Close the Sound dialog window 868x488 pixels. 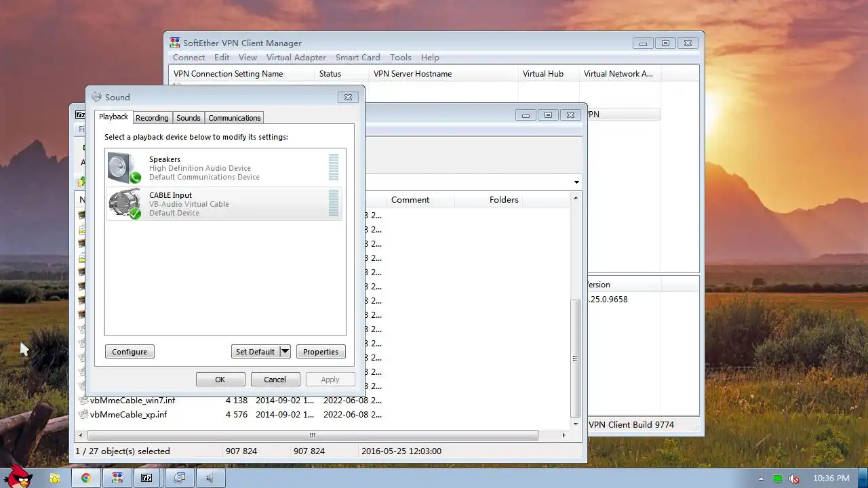[x=348, y=97]
